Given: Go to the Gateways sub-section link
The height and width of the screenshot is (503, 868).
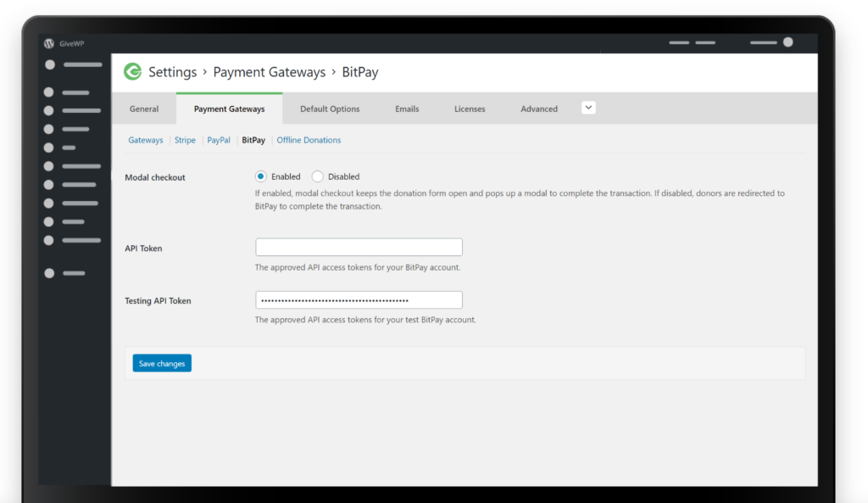Looking at the screenshot, I should point(146,140).
